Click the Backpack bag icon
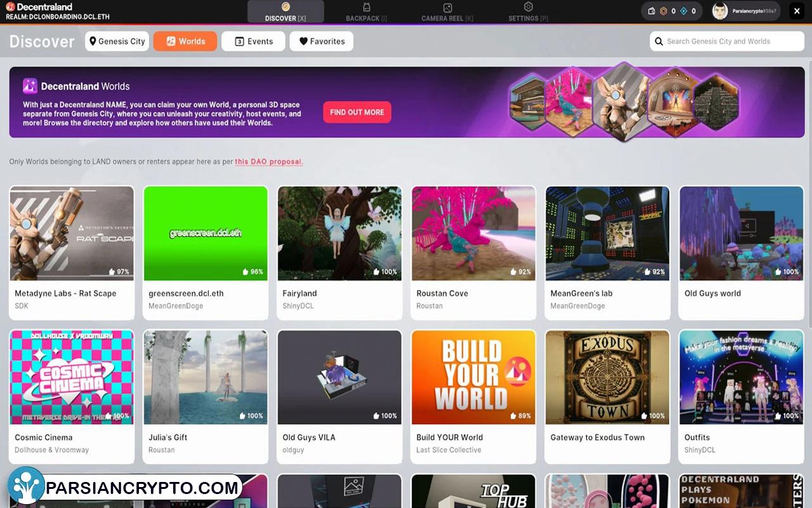This screenshot has height=508, width=812. 367,7
